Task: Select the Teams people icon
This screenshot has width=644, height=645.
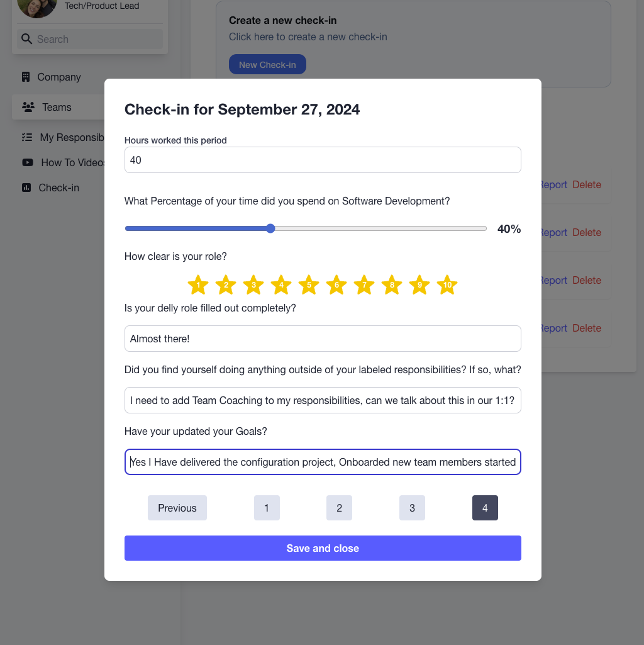Action: point(28,107)
